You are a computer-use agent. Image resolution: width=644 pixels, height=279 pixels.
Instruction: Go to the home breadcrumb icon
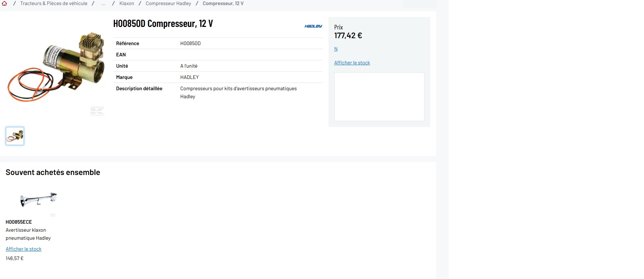point(4,3)
